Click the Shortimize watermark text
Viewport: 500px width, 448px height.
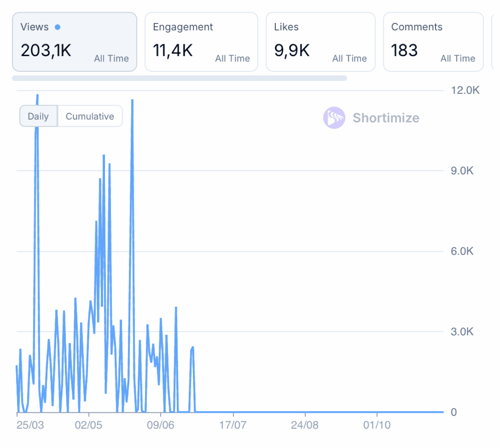[386, 118]
